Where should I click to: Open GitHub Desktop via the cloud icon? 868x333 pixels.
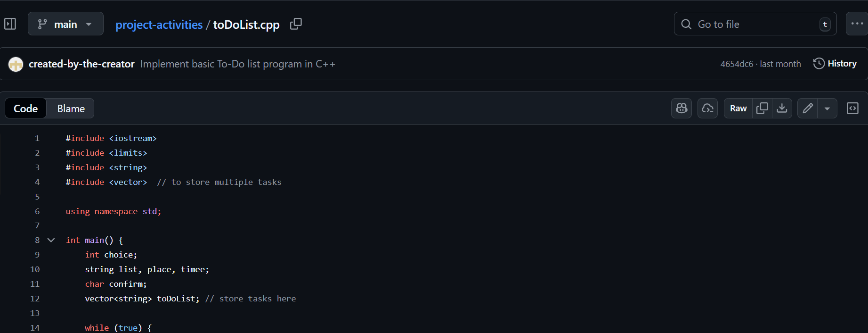707,108
